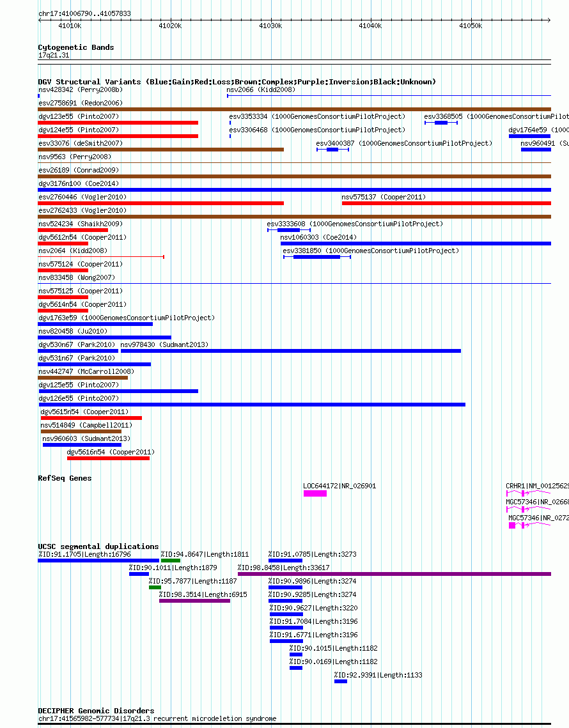This screenshot has height=728, width=569.
Task: Click nsv978430 (Sudmant2013) label
Action: click(164, 345)
